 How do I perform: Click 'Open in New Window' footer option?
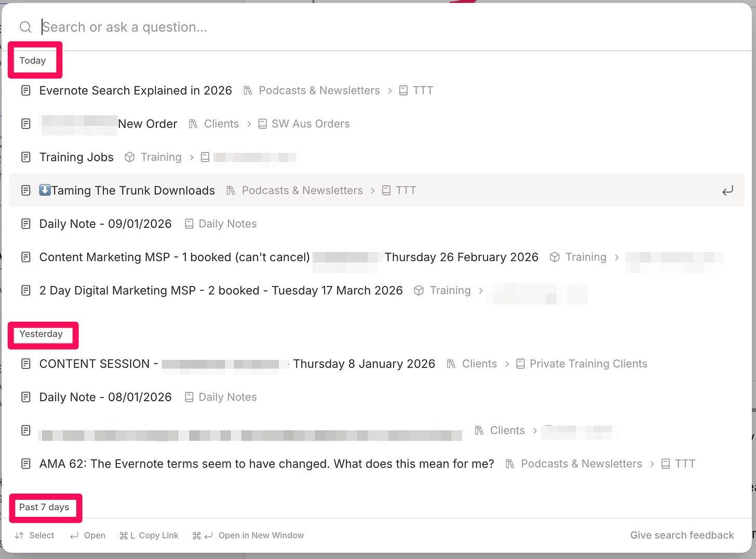pyautogui.click(x=261, y=535)
